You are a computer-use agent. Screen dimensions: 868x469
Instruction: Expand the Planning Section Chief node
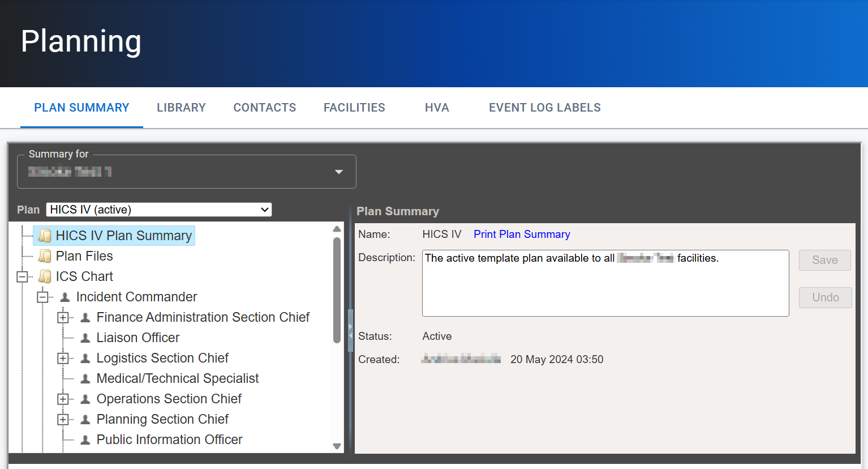63,419
